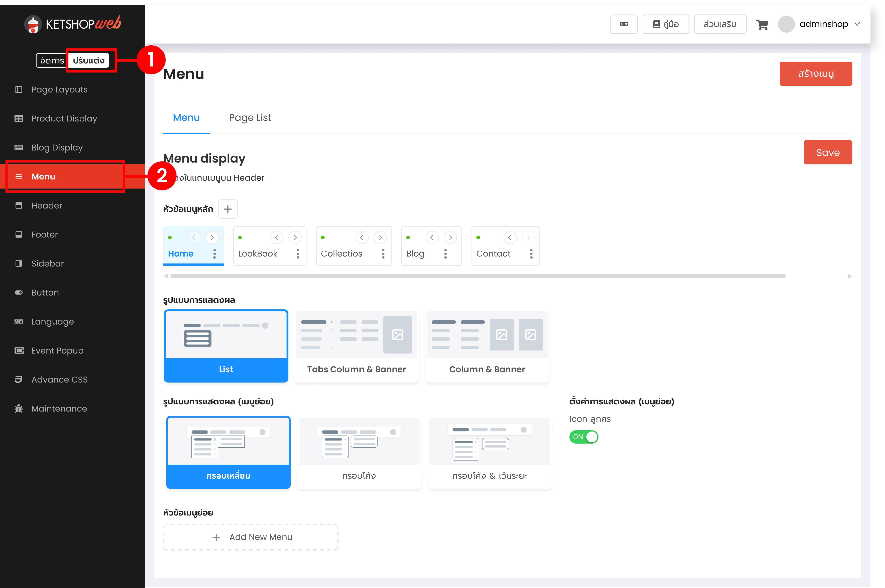Open three-dot options on LookBook menu
This screenshot has width=885, height=588.
(x=298, y=254)
